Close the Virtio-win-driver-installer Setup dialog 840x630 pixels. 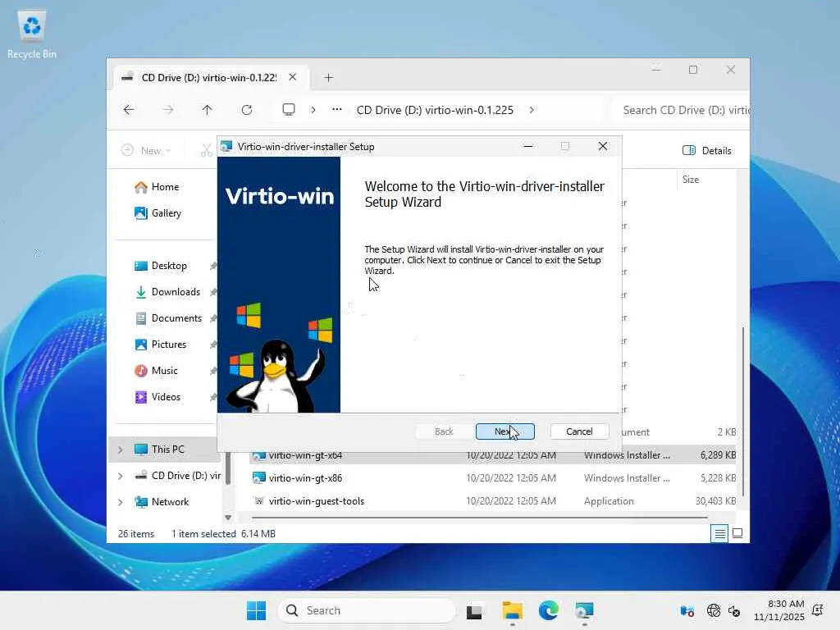[x=603, y=146]
